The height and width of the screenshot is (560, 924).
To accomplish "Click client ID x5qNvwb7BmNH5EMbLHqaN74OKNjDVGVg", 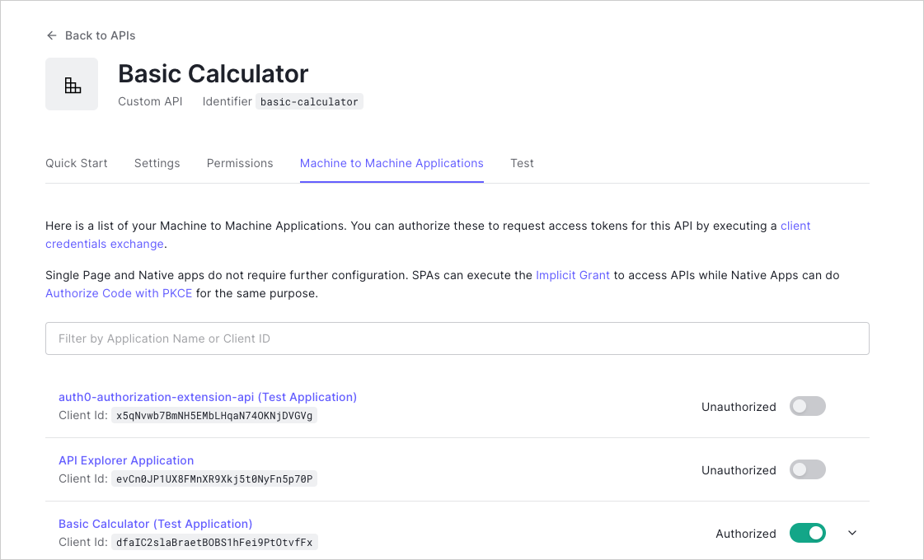I will pos(214,415).
